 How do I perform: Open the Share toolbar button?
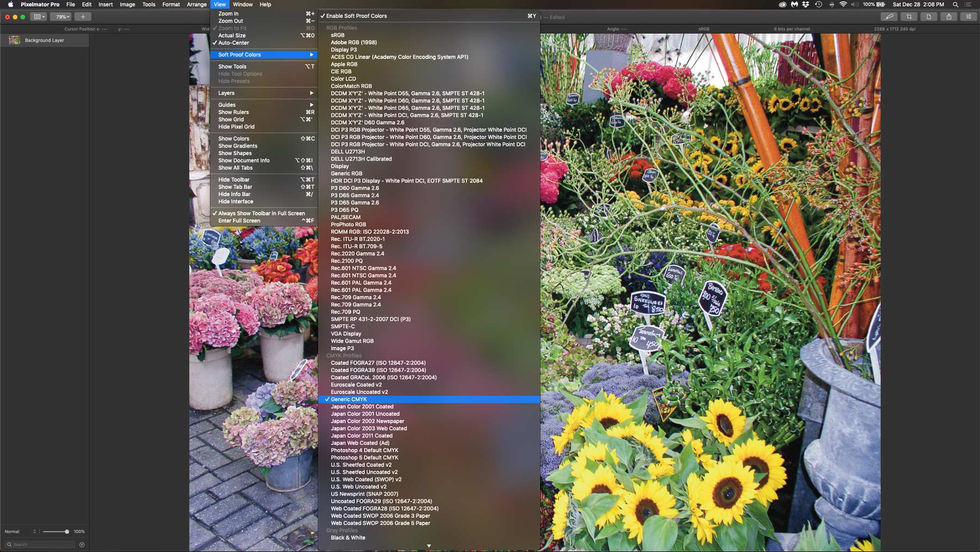click(949, 17)
